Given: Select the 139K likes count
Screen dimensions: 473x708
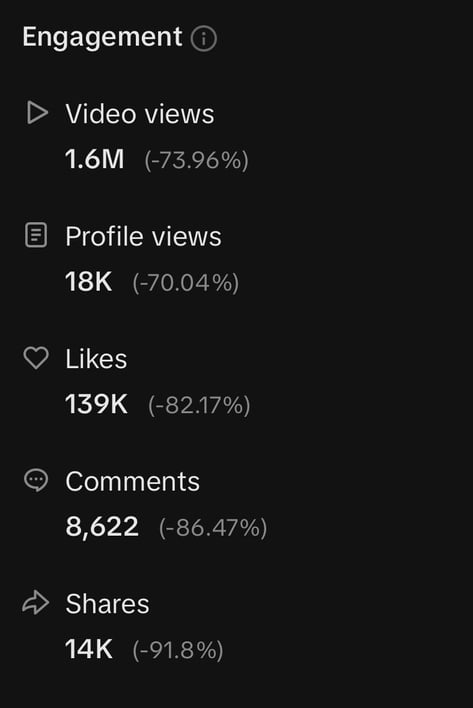Looking at the screenshot, I should coord(97,404).
